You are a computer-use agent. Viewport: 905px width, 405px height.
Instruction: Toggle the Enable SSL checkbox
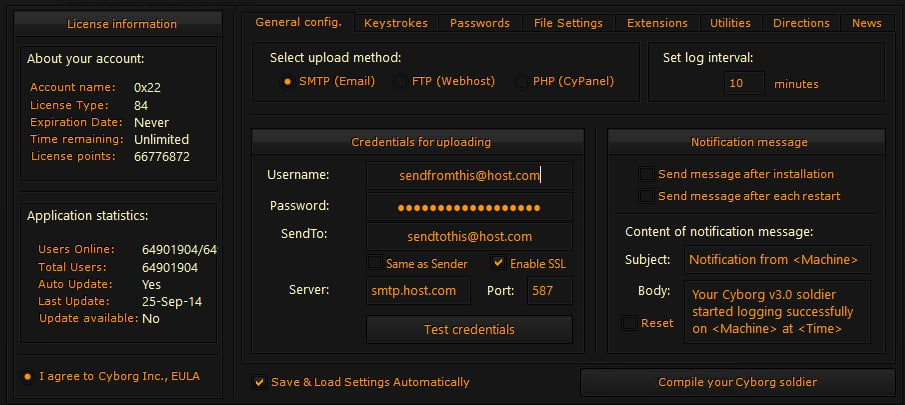tap(499, 263)
